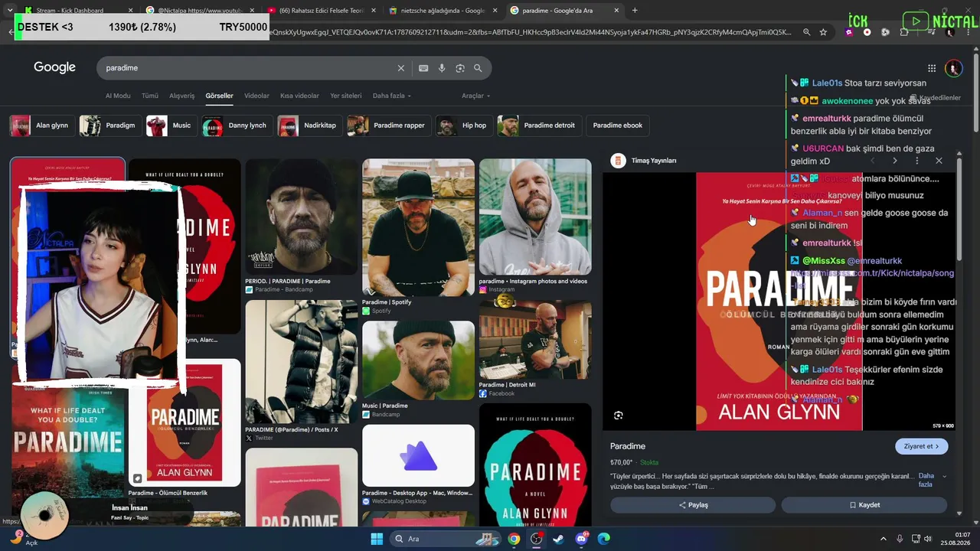Open the Windows Start menu
980x551 pixels.
(377, 539)
